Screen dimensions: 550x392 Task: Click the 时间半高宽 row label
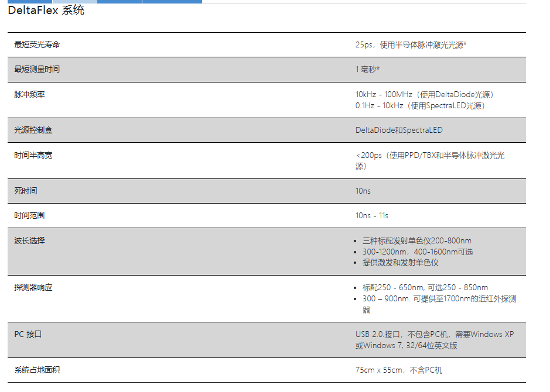click(33, 155)
